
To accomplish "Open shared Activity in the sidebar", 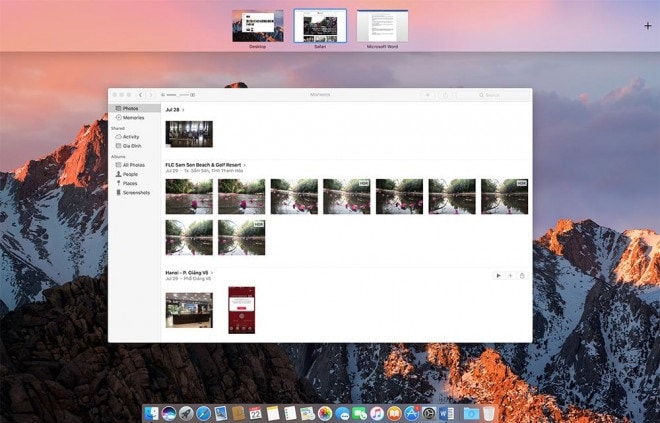I will [134, 137].
